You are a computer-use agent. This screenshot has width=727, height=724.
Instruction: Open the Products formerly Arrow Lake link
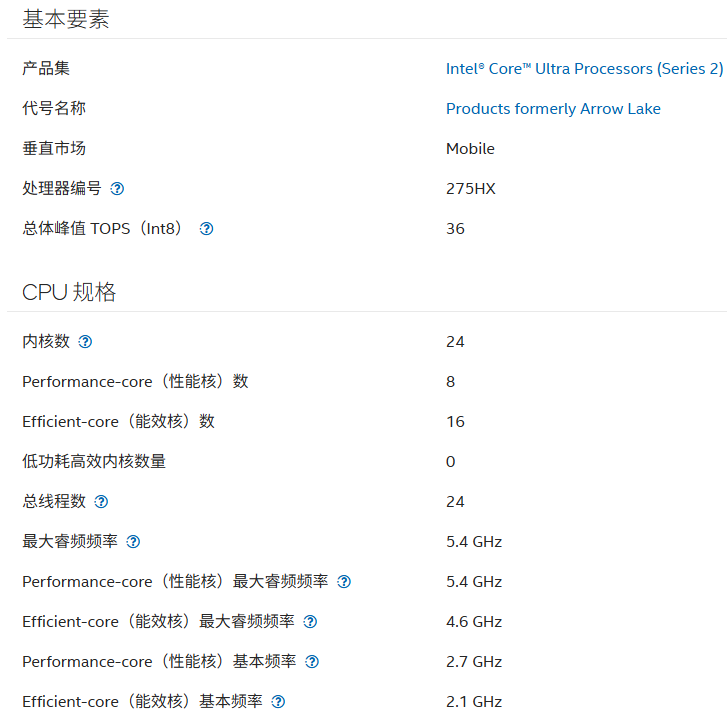[553, 108]
